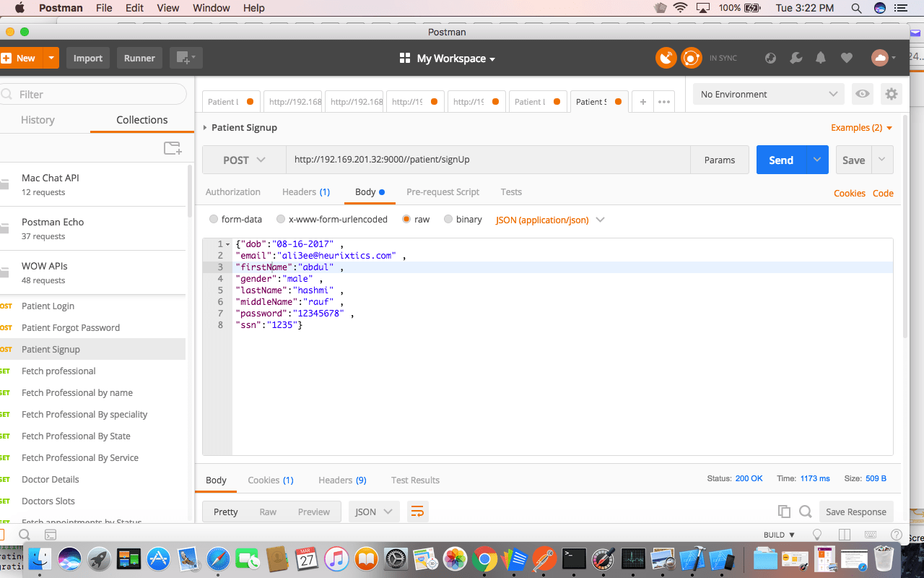
Task: Open the New button dropdown arrow
Action: tap(51, 59)
